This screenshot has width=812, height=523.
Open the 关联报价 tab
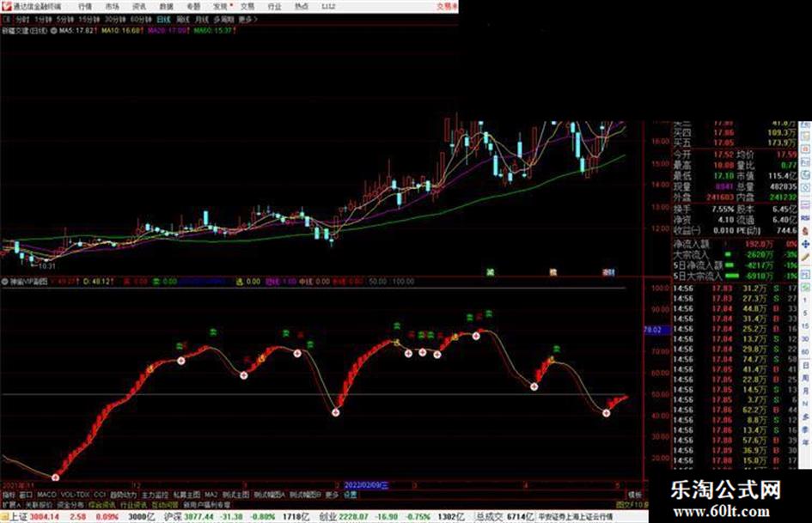[39, 504]
